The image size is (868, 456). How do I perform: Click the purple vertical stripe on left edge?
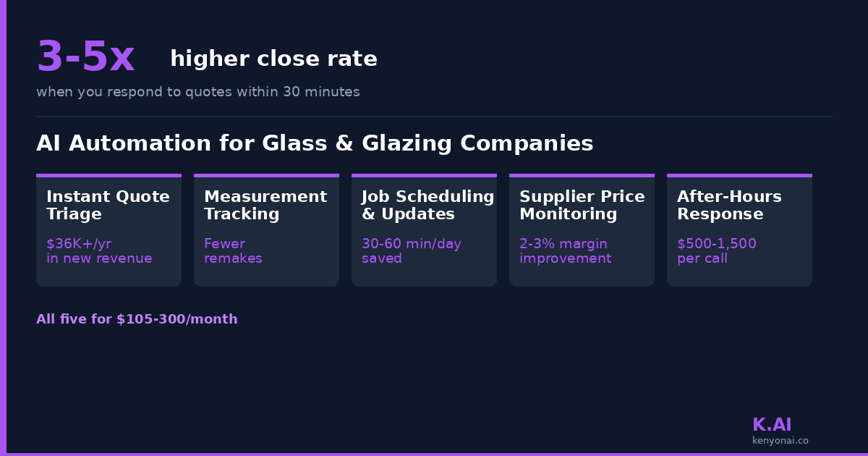[3, 228]
